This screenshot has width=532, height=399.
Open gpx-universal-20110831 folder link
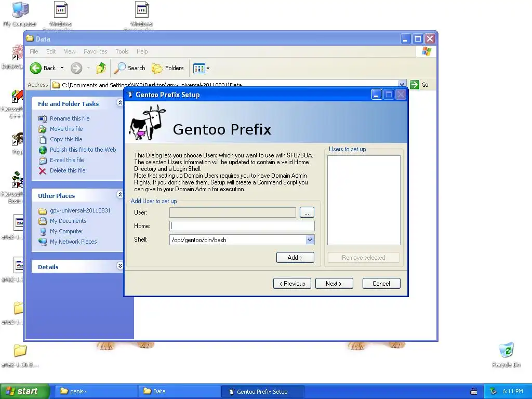pos(80,210)
